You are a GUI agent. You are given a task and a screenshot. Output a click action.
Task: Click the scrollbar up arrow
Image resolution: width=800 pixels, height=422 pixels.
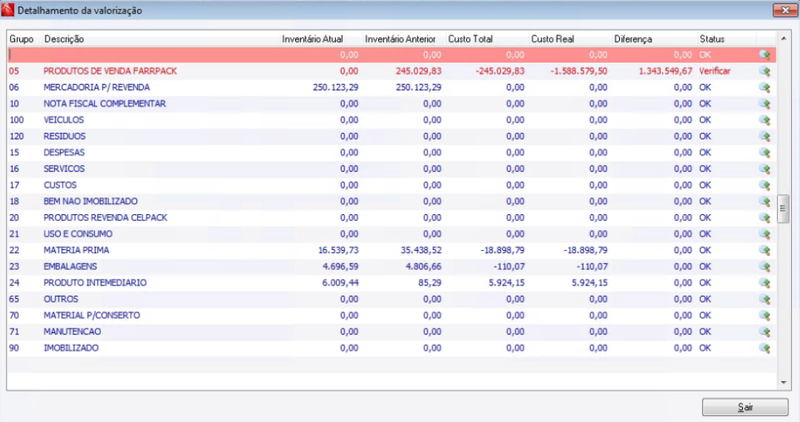783,38
